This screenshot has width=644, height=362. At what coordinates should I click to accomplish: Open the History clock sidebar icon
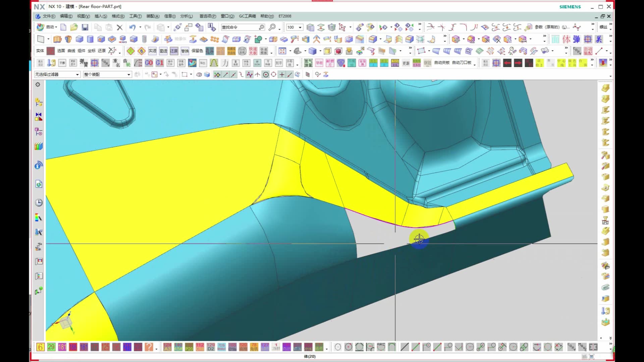click(x=39, y=202)
